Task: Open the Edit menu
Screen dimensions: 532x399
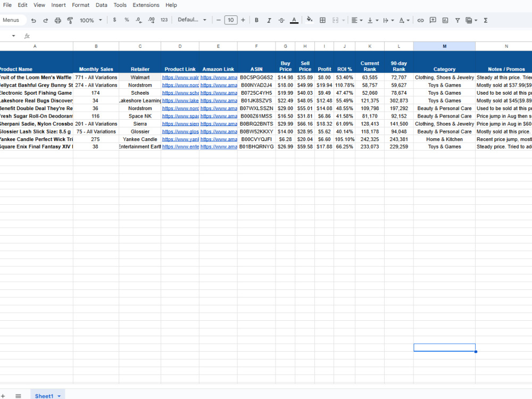Action: [23, 5]
